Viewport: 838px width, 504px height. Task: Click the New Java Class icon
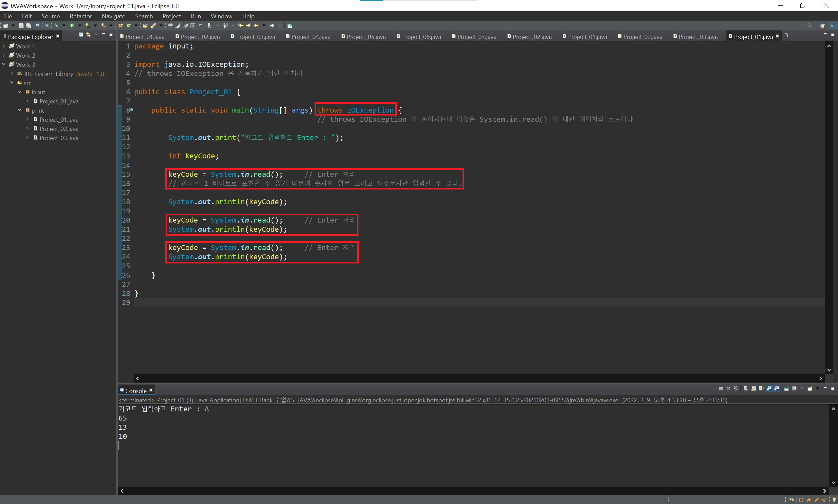129,26
